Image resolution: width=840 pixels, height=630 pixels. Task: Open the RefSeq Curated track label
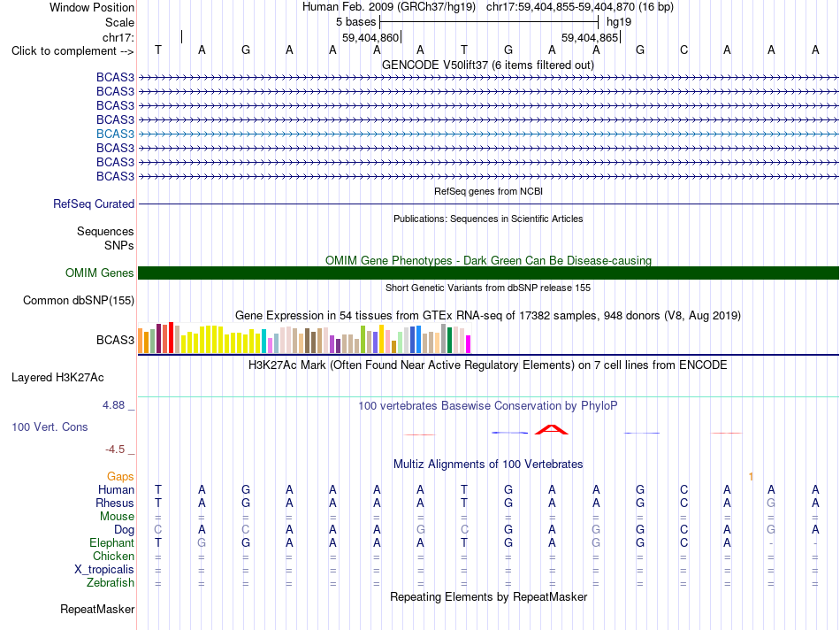click(x=94, y=204)
